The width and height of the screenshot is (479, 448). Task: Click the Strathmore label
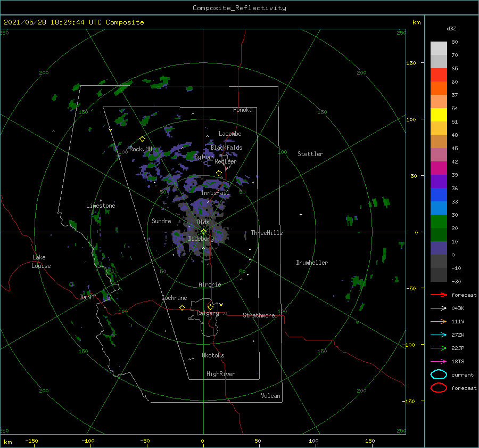click(259, 315)
